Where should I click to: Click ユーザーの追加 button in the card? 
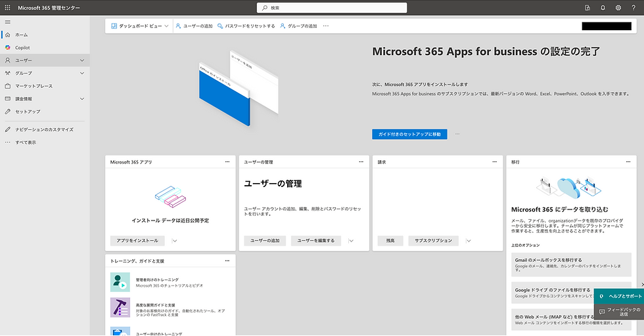(265, 241)
